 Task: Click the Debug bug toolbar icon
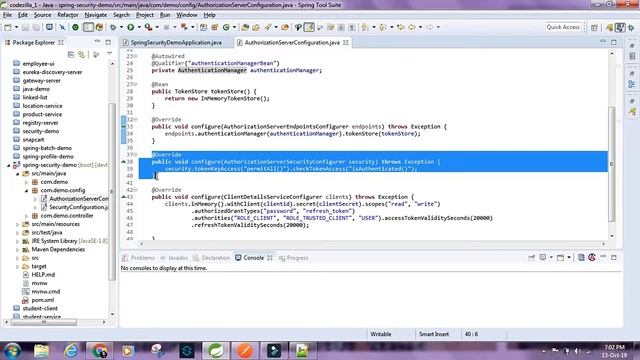(113, 27)
